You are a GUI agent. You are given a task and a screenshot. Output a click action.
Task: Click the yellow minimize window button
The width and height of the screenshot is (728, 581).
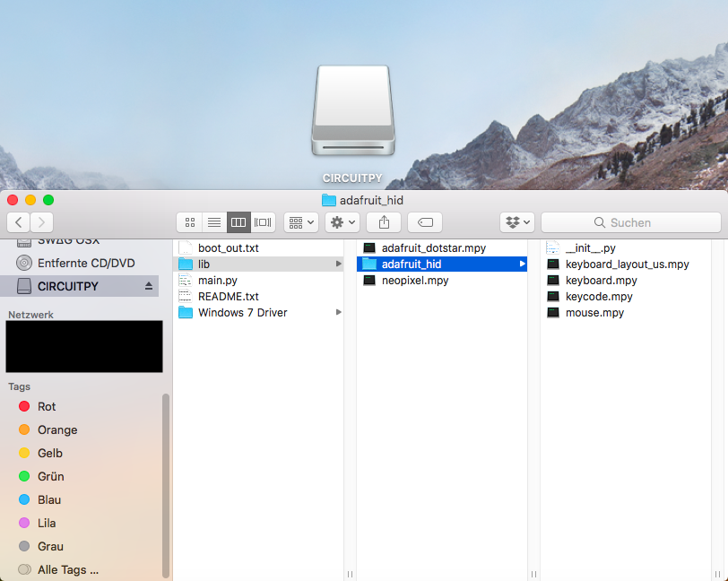click(30, 200)
